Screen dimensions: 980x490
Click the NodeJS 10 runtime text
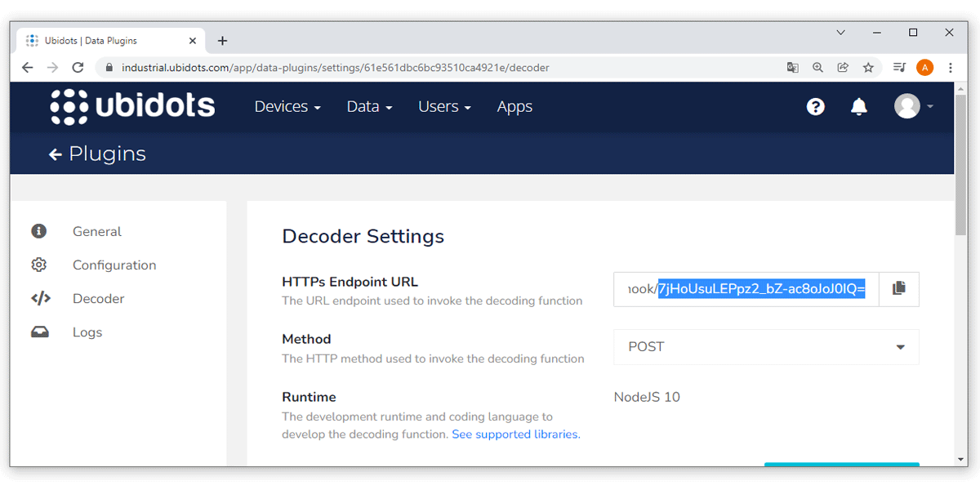[x=647, y=398]
